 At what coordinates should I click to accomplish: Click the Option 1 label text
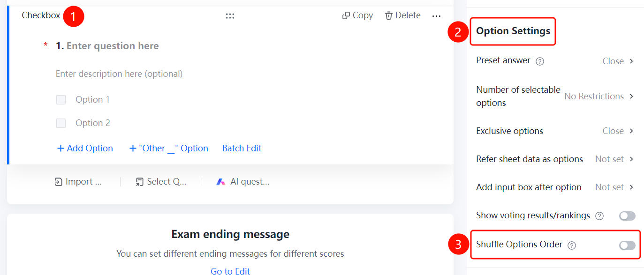tap(92, 100)
